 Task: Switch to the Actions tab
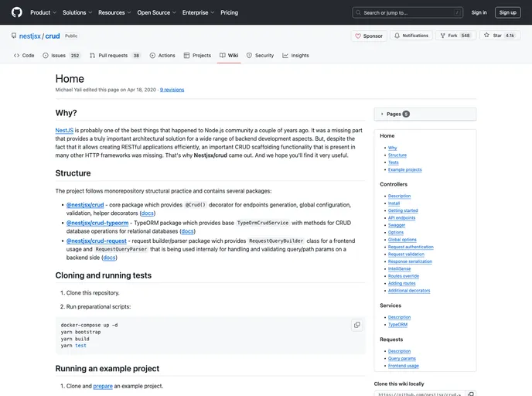(x=162, y=56)
